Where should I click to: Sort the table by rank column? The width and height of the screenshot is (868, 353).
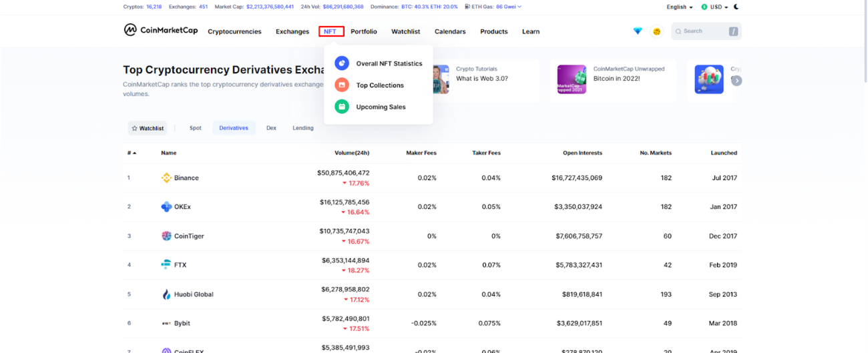pyautogui.click(x=132, y=153)
